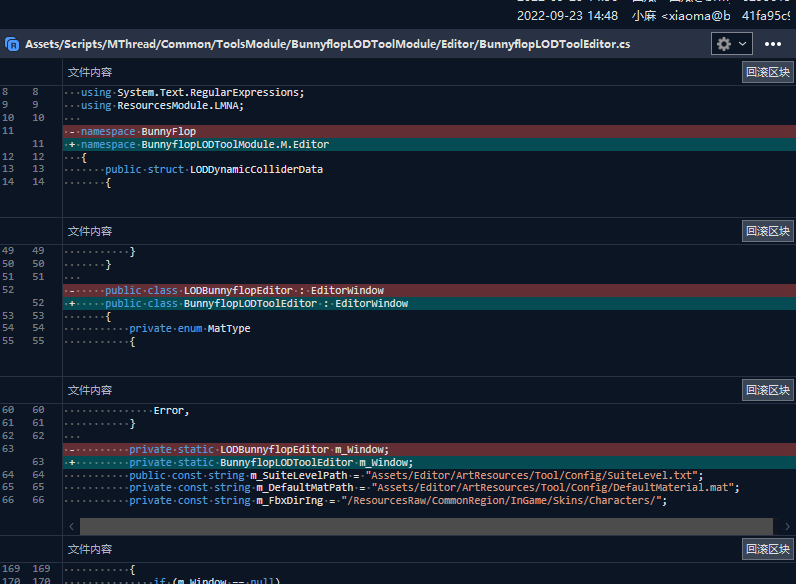This screenshot has width=796, height=584.
Task: Click the commit date 2022-09-23 14:48
Action: (x=566, y=16)
